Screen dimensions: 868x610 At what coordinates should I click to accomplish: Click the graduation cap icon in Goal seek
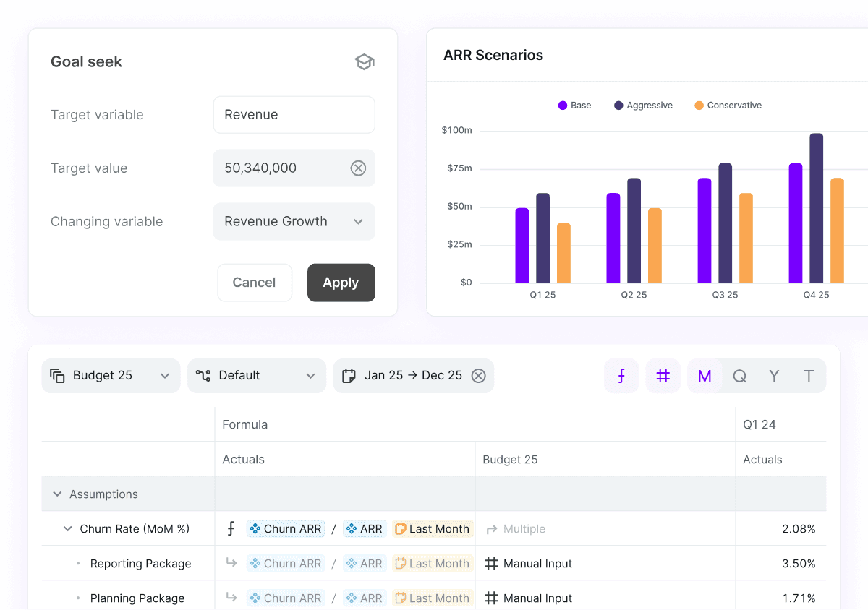[x=364, y=61]
